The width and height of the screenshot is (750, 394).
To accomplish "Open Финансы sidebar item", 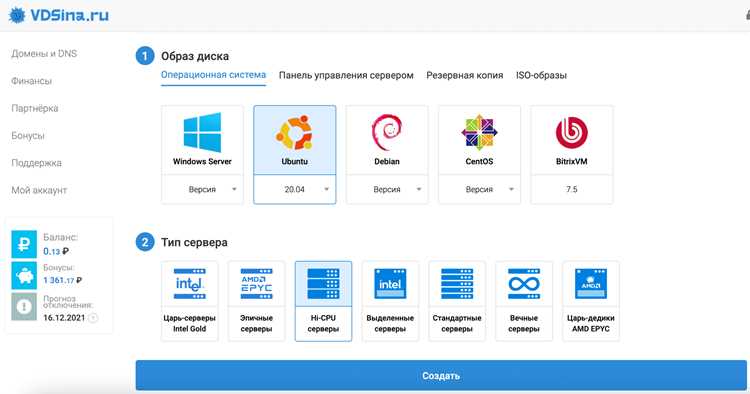I will [32, 81].
